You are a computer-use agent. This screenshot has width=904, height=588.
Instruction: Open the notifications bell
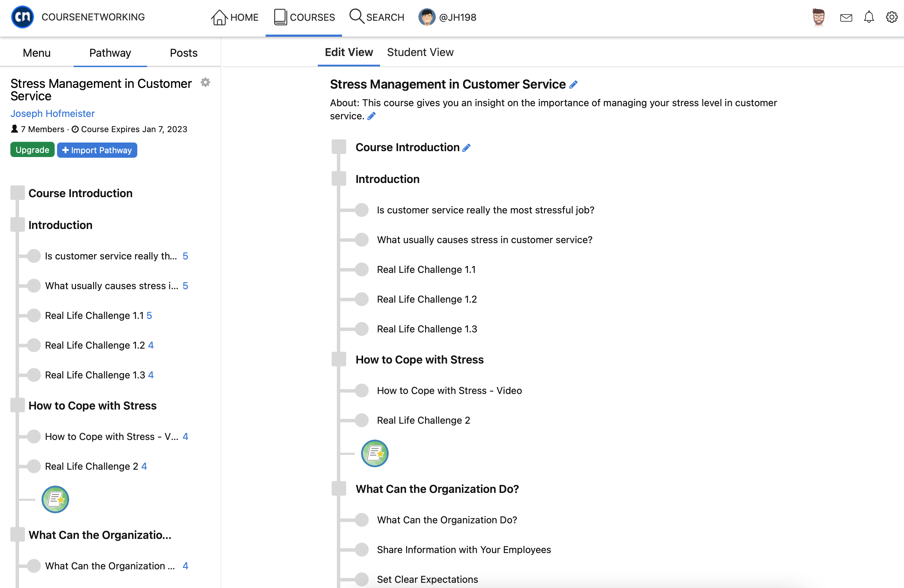(869, 17)
